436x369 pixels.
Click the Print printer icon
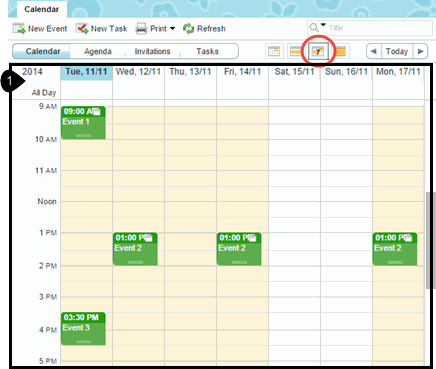pyautogui.click(x=141, y=29)
